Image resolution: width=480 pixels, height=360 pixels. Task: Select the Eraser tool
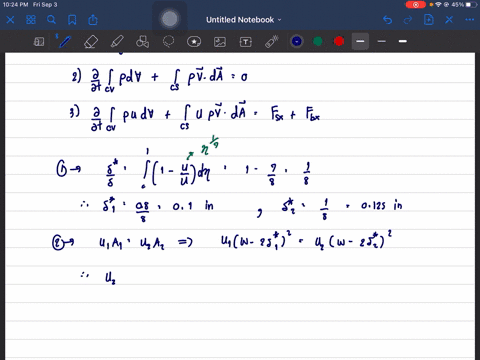[x=91, y=42]
